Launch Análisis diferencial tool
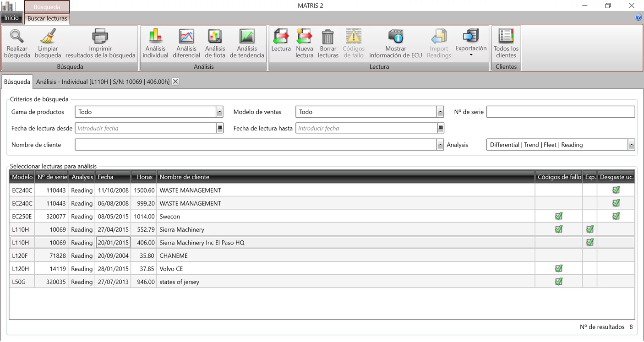This screenshot has width=644, height=342. [186, 37]
